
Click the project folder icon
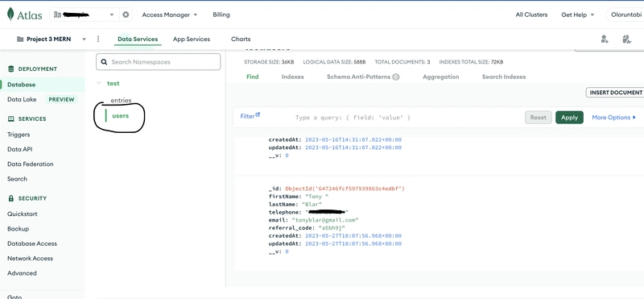(20, 39)
